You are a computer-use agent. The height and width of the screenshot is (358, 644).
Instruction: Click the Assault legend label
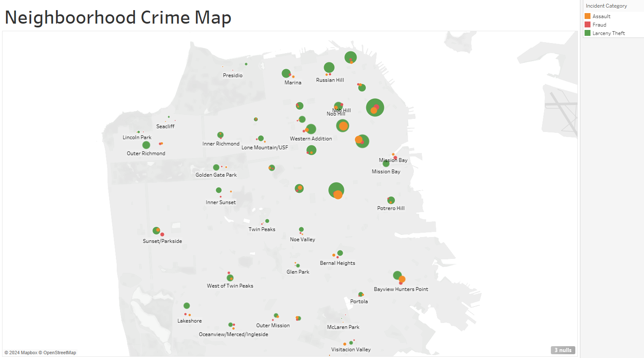point(601,16)
